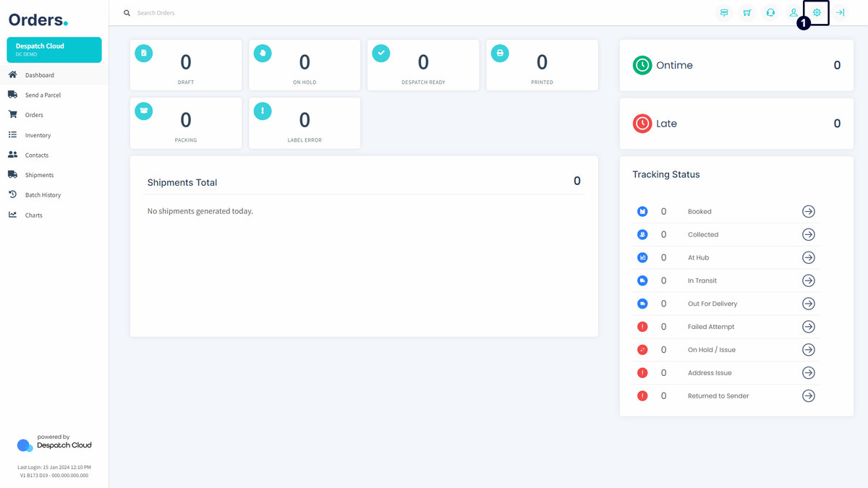Image resolution: width=868 pixels, height=488 pixels.
Task: Go to Send a Parcel menu
Action: (x=43, y=95)
